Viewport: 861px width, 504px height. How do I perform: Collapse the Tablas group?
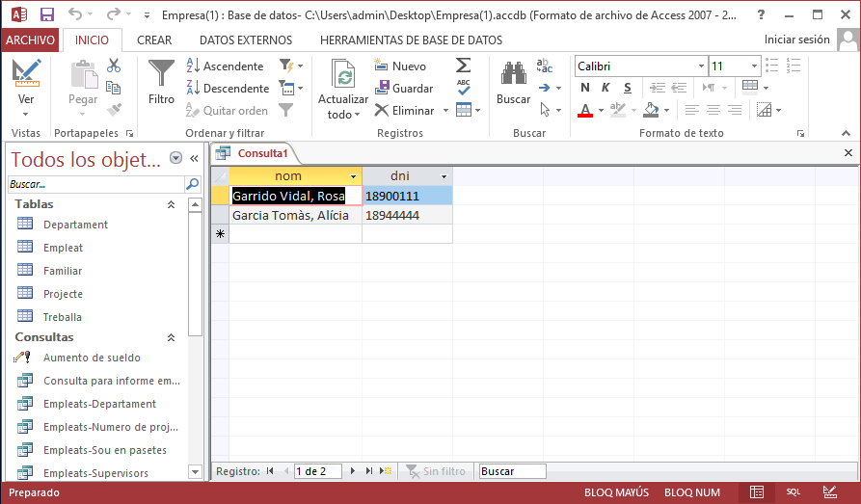pos(171,204)
